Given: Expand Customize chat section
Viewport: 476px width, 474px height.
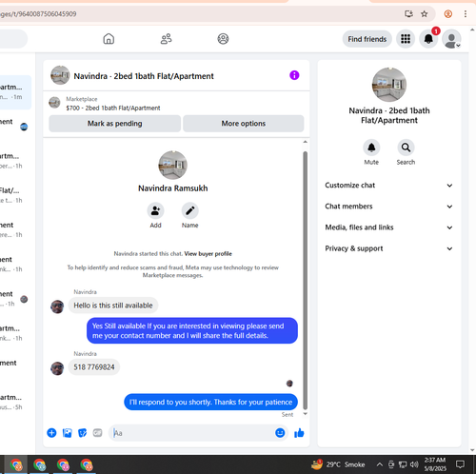Looking at the screenshot, I should point(389,186).
